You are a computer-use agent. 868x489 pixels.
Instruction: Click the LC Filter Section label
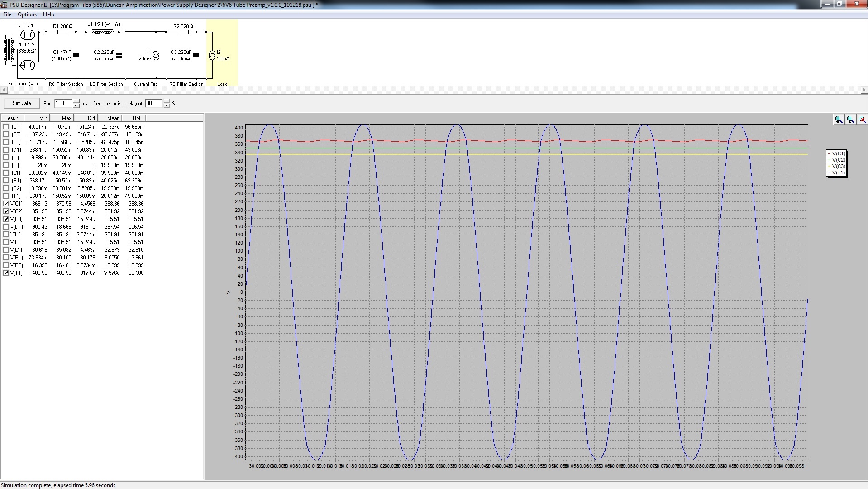click(x=106, y=84)
